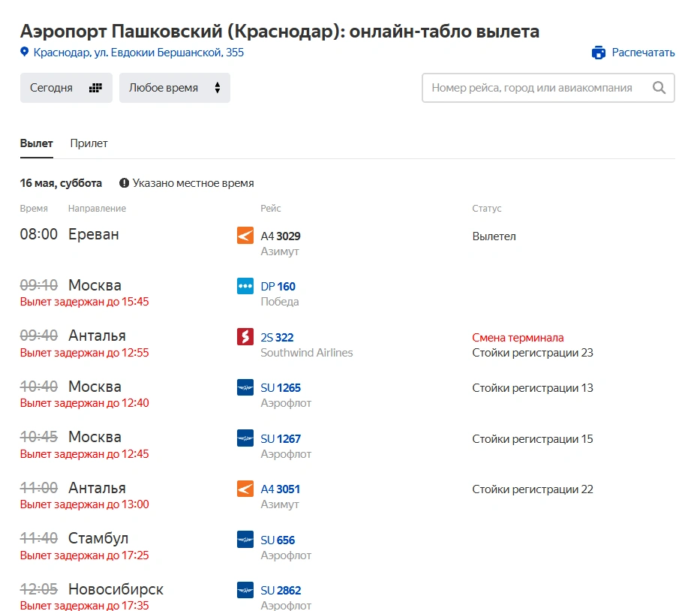The height and width of the screenshot is (611, 700).
Task: Click Вылет задержан до 12:40 notice
Action: click(84, 403)
